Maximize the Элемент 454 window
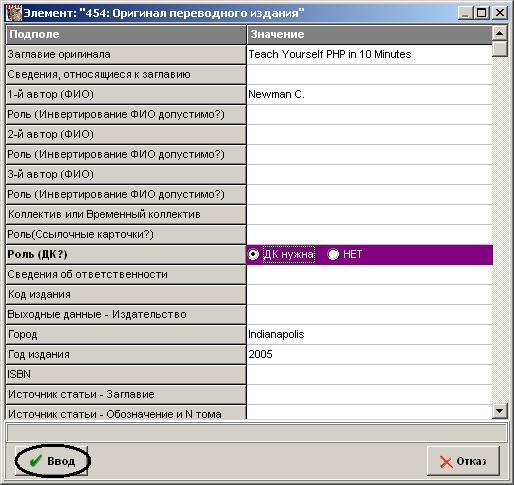This screenshot has height=485, width=514. [482, 13]
